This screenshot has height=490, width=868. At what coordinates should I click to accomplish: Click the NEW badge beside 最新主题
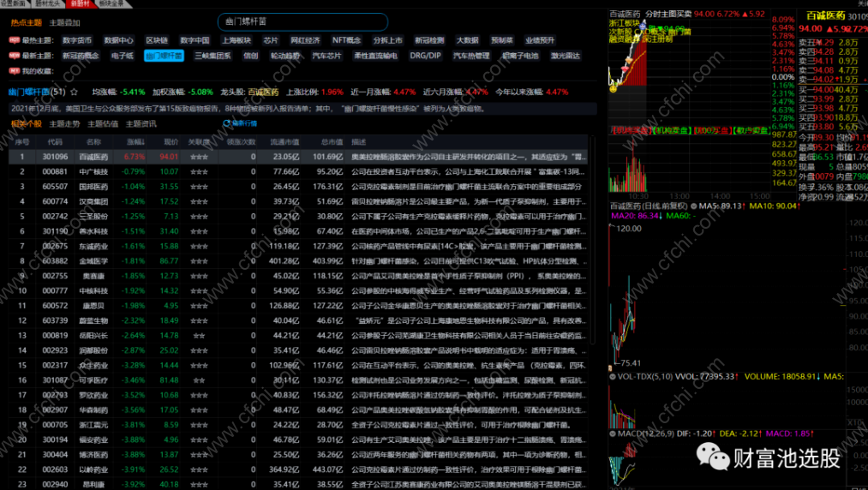click(15, 56)
